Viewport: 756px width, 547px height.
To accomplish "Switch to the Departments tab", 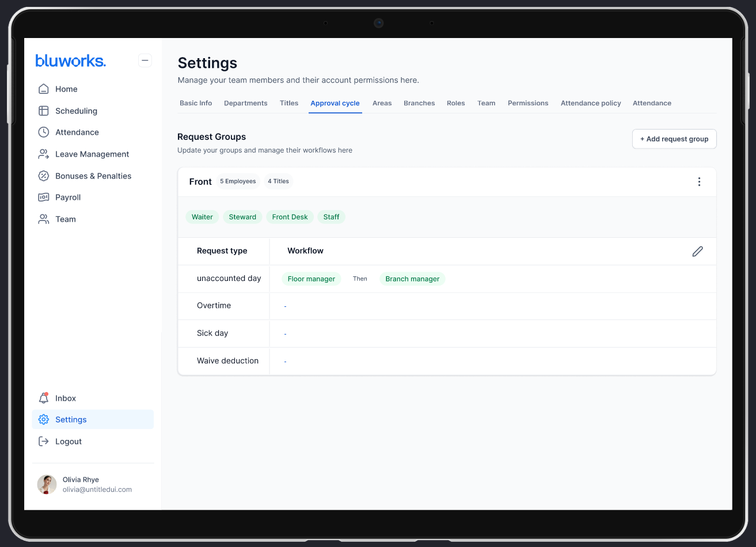I will 245,103.
